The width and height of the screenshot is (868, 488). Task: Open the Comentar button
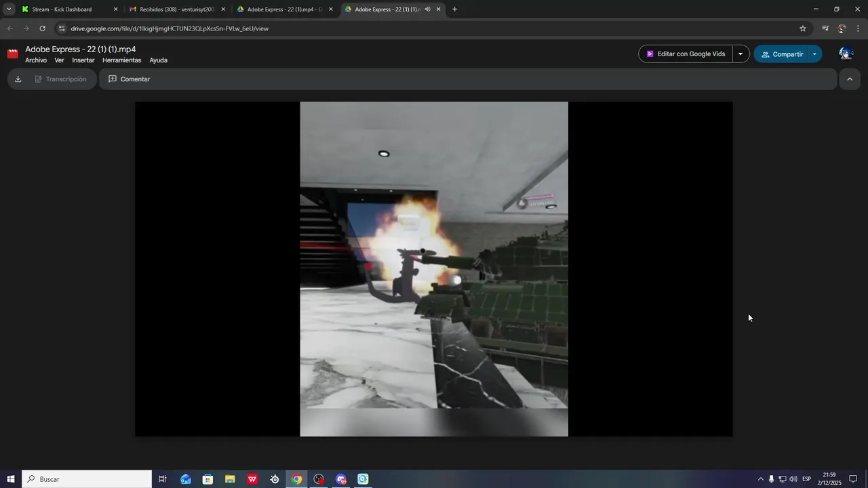point(130,79)
